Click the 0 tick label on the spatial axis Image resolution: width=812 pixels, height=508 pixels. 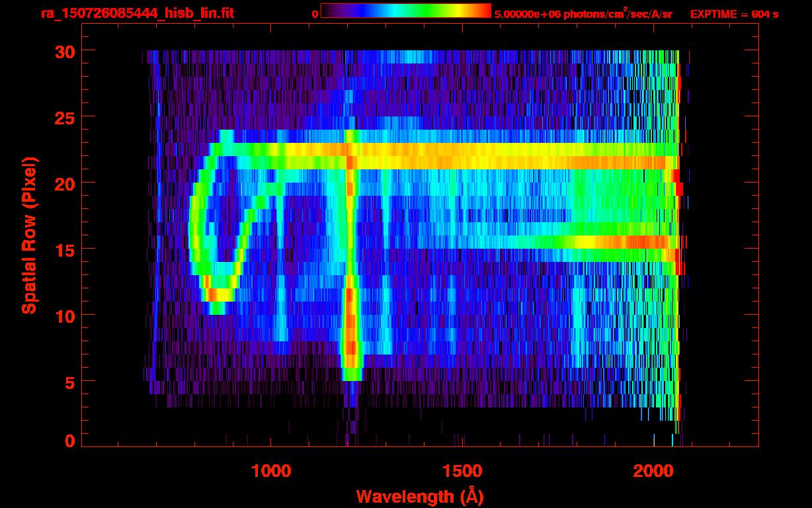tap(70, 441)
